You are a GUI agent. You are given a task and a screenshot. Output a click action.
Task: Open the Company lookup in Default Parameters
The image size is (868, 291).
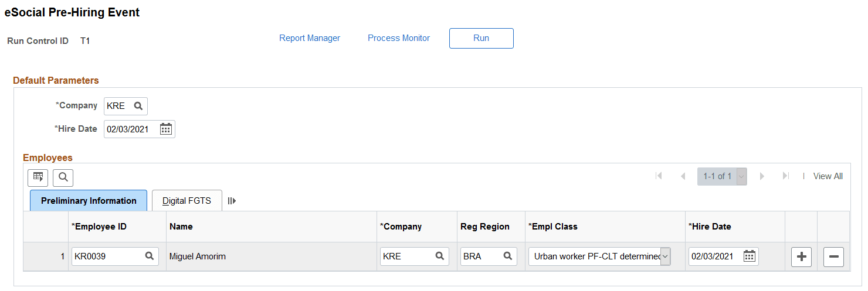coord(138,106)
